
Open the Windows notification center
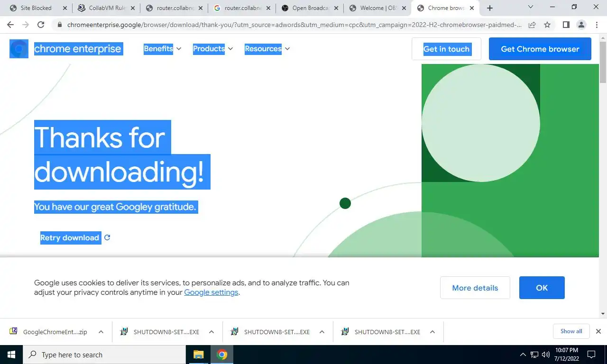click(x=591, y=355)
